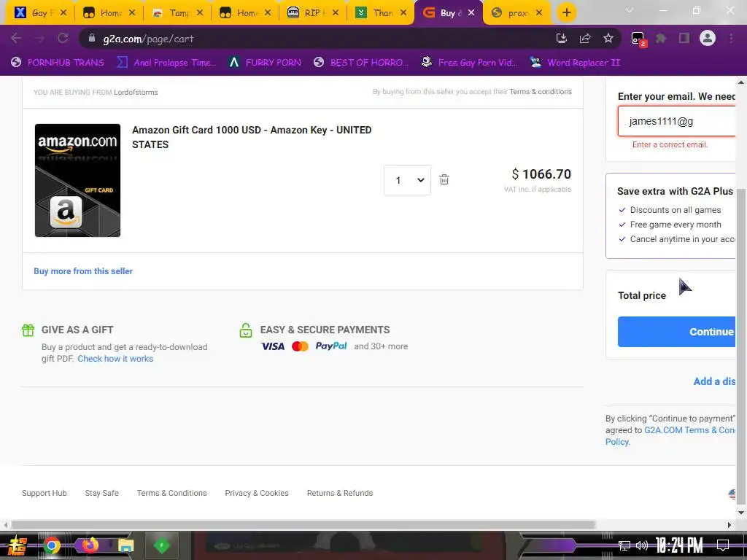The image size is (747, 560).
Task: Open the quantity dropdown showing 1
Action: click(x=407, y=180)
